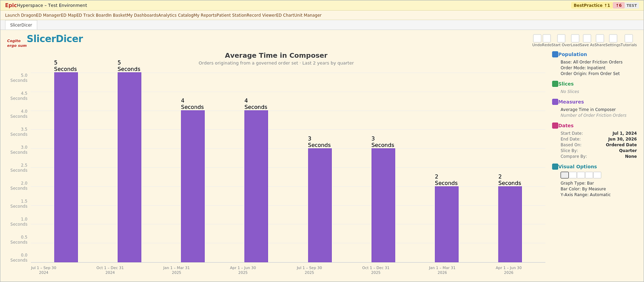
Task: Click the green Slices section icon
Action: 555,84
